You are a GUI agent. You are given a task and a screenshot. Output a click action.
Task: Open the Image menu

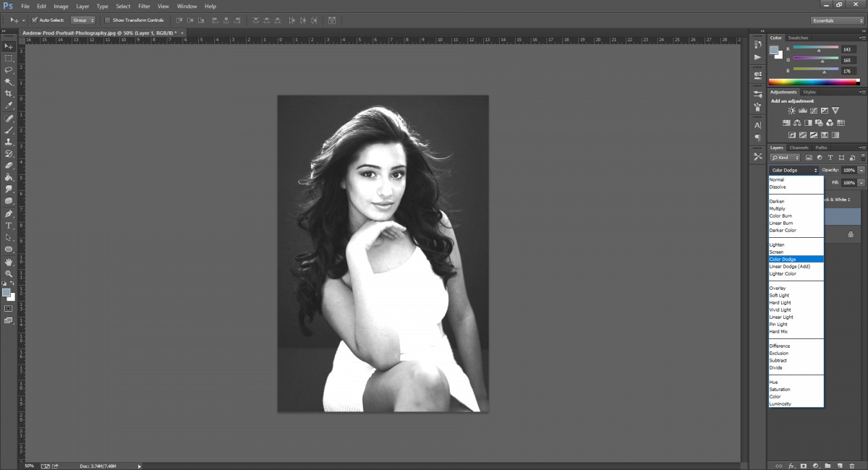click(61, 7)
